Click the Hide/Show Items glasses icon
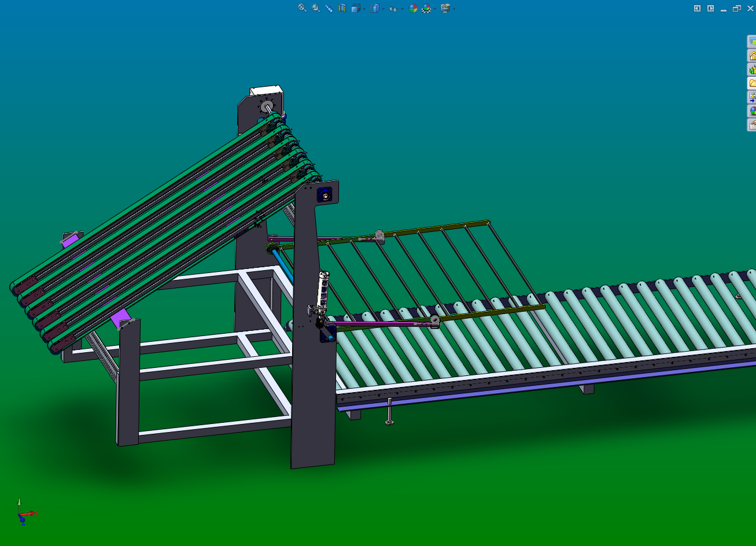756x546 pixels. tap(393, 9)
